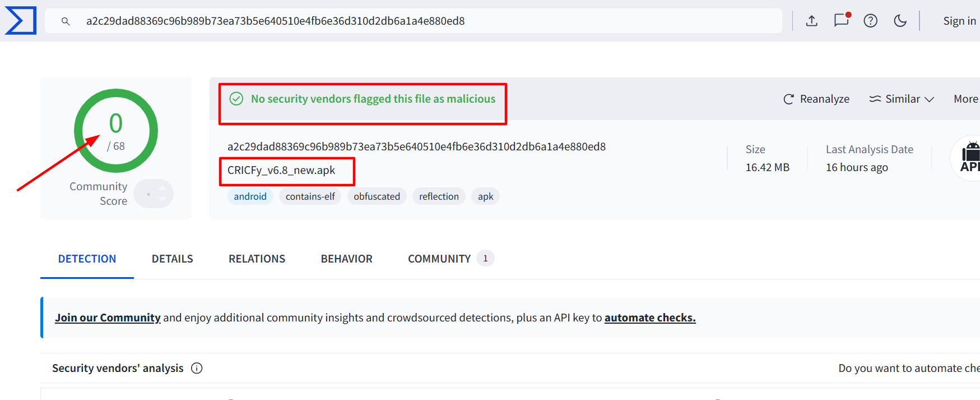Follow the Join our Community link
Viewport: 980px width, 400px height.
click(108, 318)
